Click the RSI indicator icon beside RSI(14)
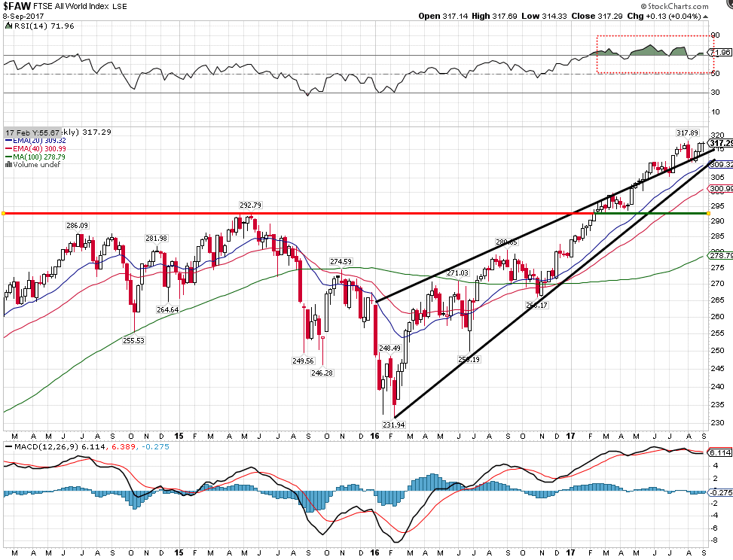The image size is (733, 560). coord(8,26)
